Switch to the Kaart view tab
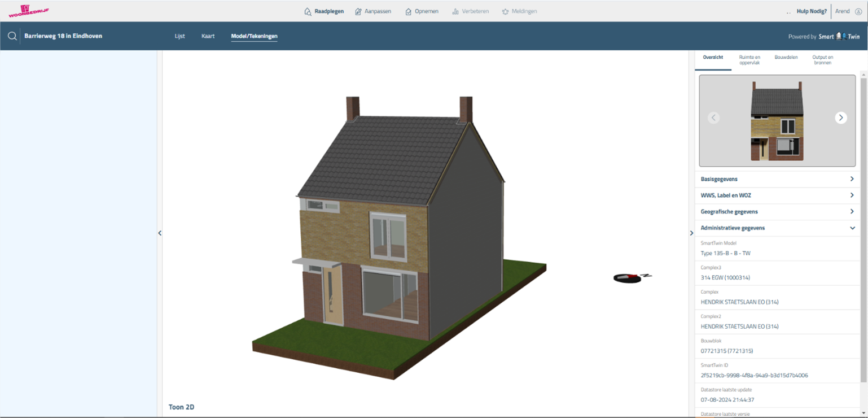 tap(208, 36)
